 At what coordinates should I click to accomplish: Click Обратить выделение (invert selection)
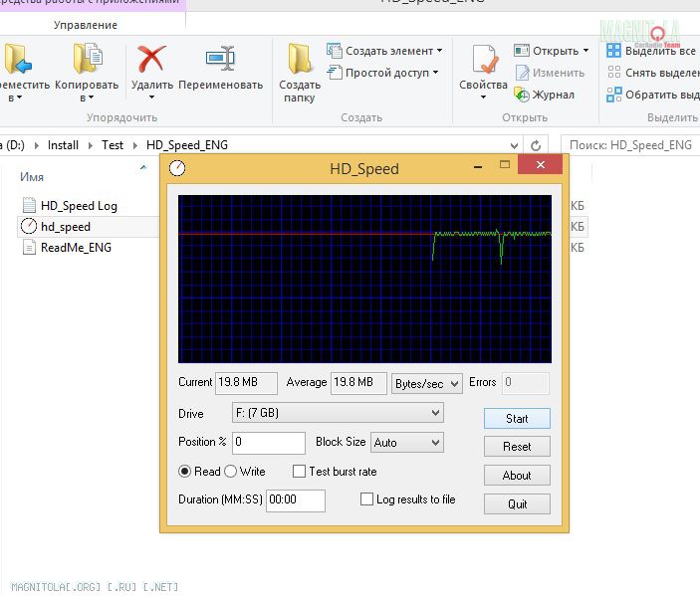[x=652, y=95]
